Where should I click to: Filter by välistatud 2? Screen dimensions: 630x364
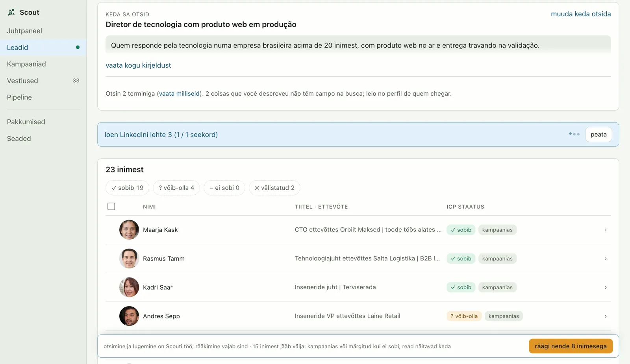click(274, 188)
